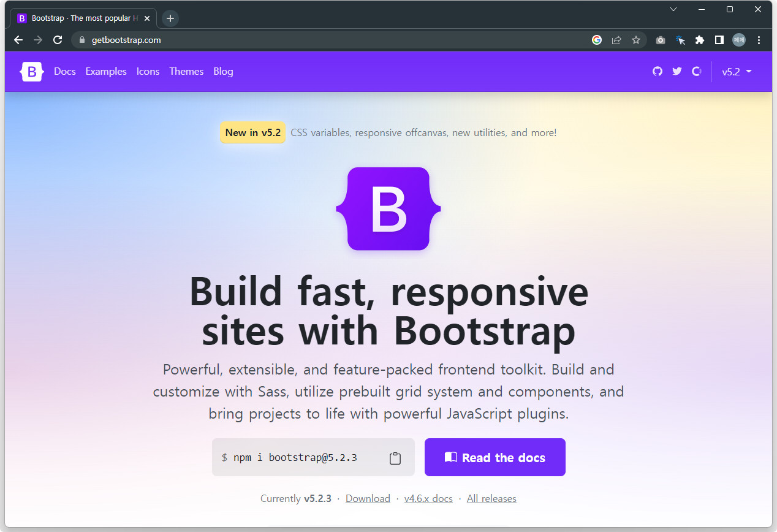Select the New in v5.2 badge
Viewport: 777px width, 532px height.
[x=252, y=132]
